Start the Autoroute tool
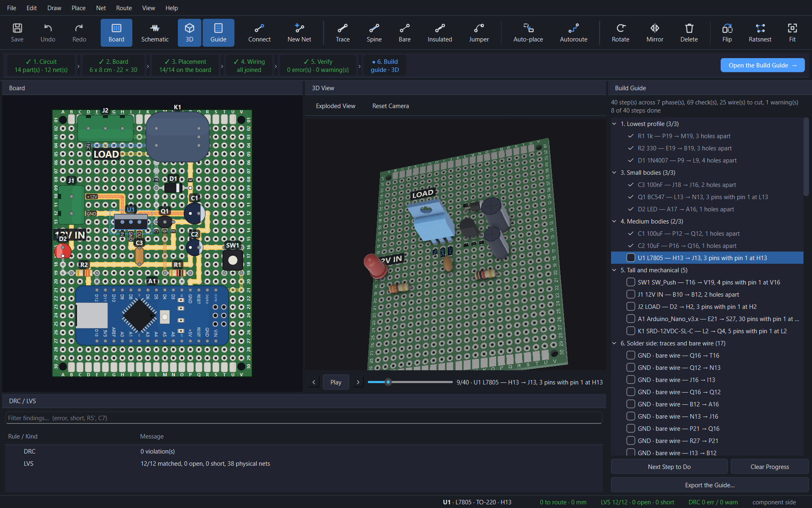This screenshot has height=508, width=812. pos(574,33)
